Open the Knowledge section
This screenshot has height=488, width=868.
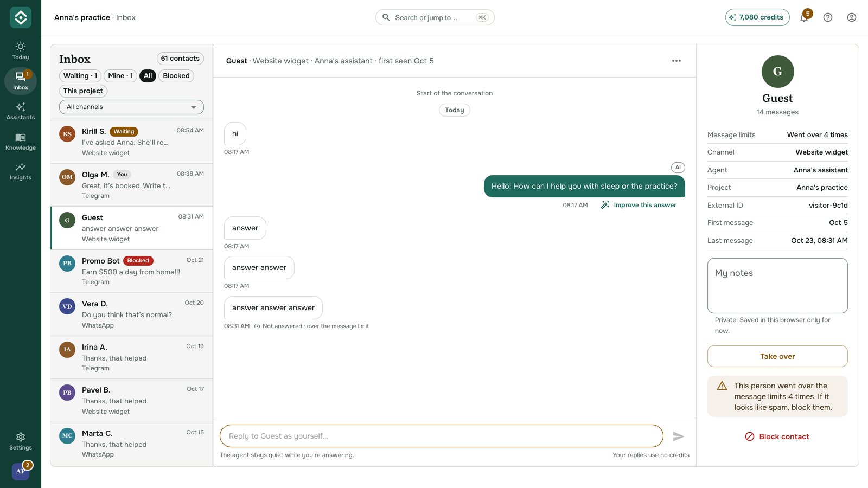pos(21,142)
